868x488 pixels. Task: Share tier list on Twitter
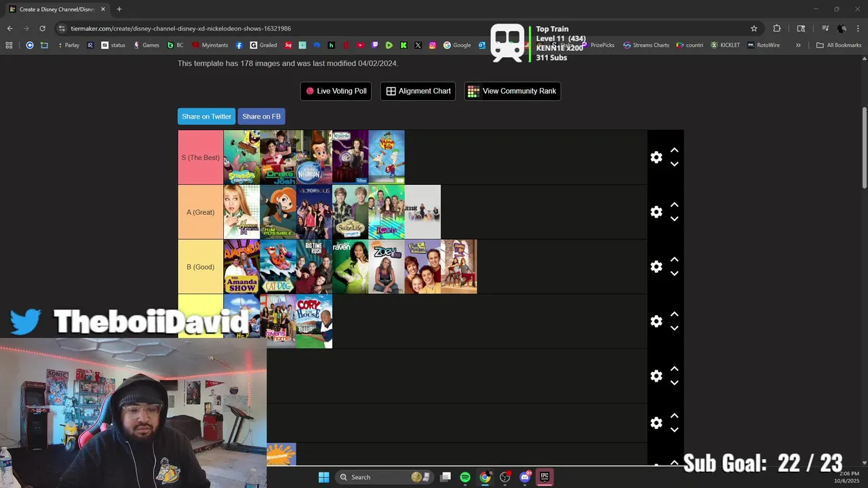(206, 117)
